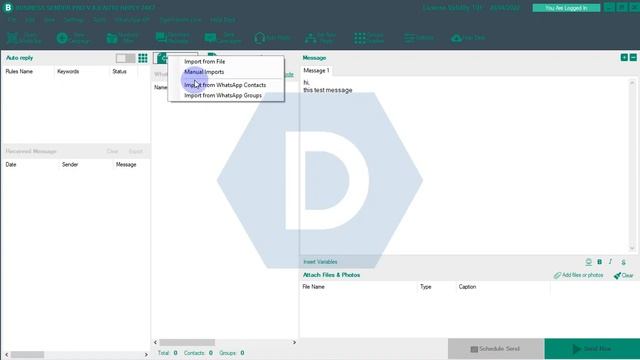Click Caption column header

[467, 287]
